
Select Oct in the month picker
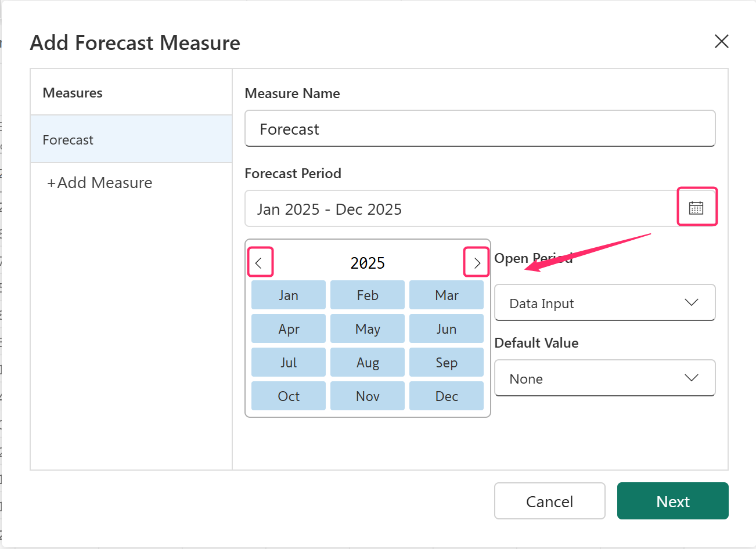(289, 396)
